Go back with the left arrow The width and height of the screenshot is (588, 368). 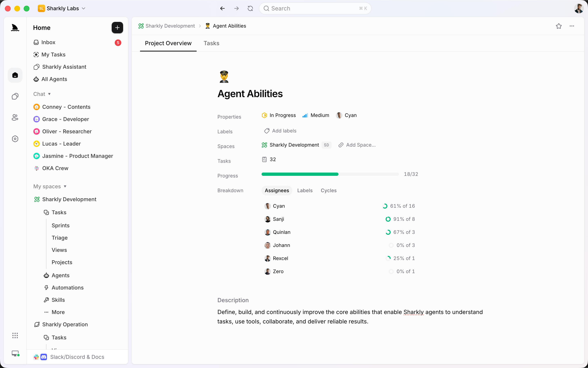click(222, 9)
